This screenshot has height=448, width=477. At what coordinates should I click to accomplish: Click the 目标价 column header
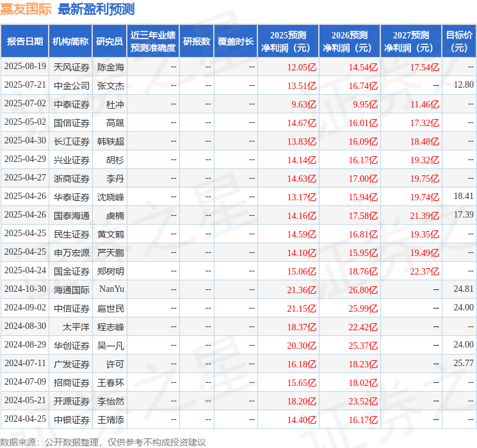point(459,42)
